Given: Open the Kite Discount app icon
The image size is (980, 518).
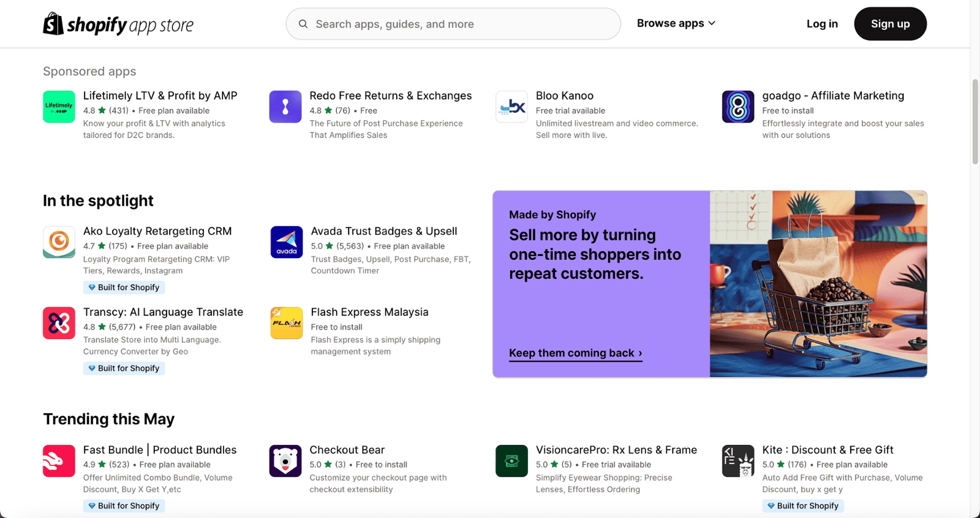Looking at the screenshot, I should pyautogui.click(x=738, y=461).
